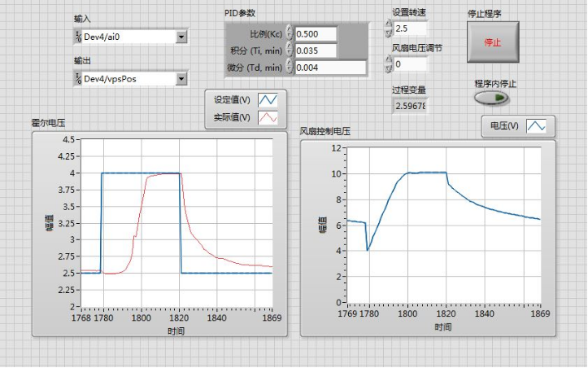588x368 pixels.
Task: Open the 输入 Dev4/ai0 dropdown arrow
Action: (181, 37)
